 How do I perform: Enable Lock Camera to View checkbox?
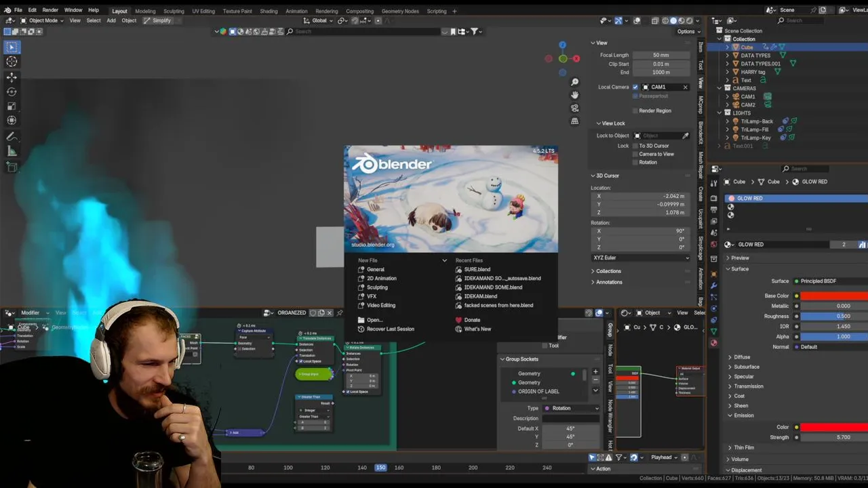(x=635, y=154)
